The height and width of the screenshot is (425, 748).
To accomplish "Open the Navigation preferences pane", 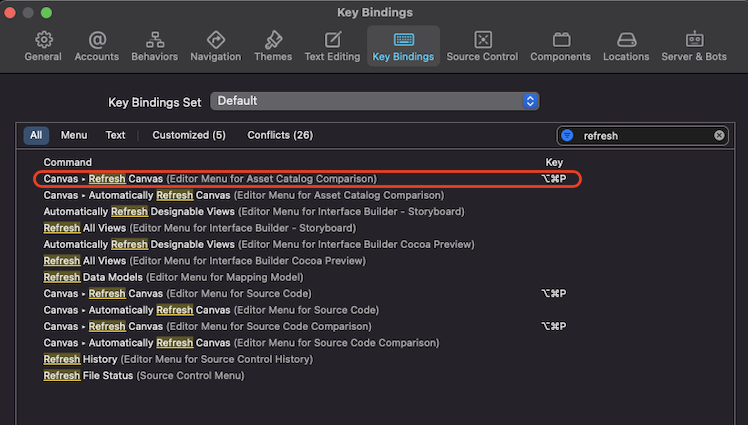I will tap(216, 46).
